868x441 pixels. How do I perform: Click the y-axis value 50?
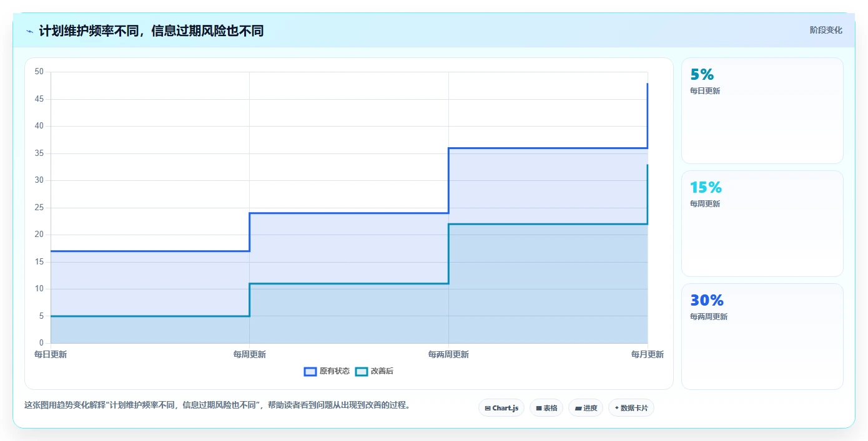coord(39,72)
